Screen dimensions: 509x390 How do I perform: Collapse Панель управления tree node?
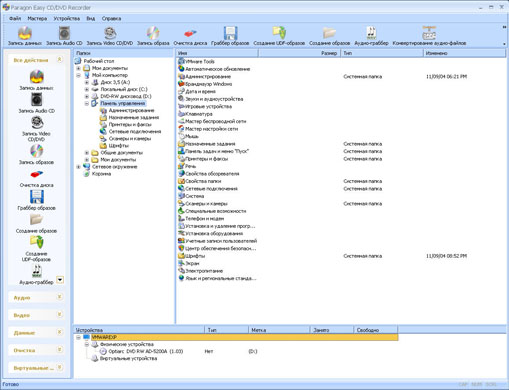pos(87,103)
